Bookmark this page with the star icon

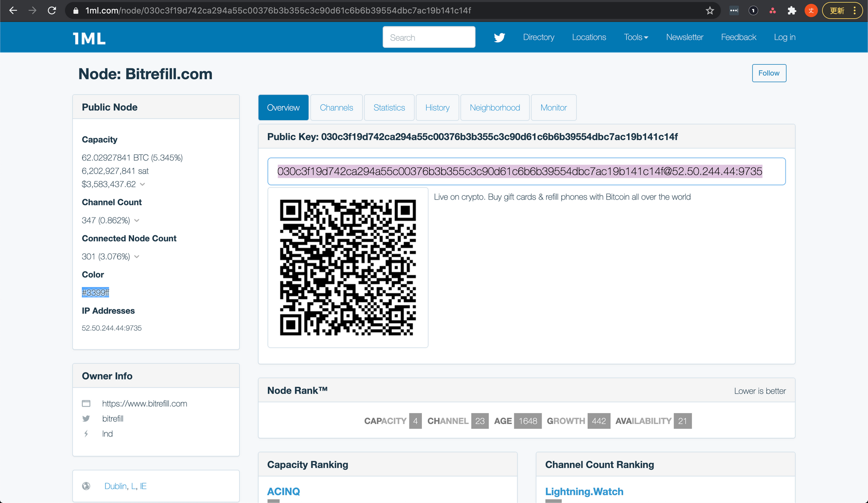[710, 10]
